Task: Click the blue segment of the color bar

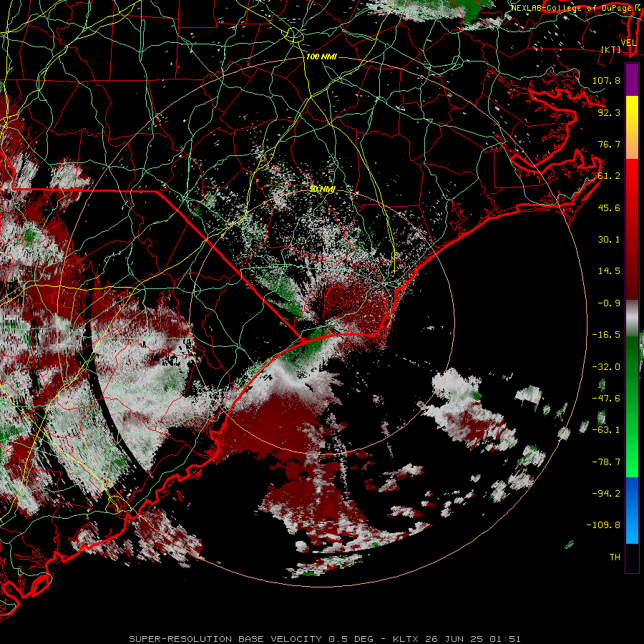Action: tap(632, 510)
